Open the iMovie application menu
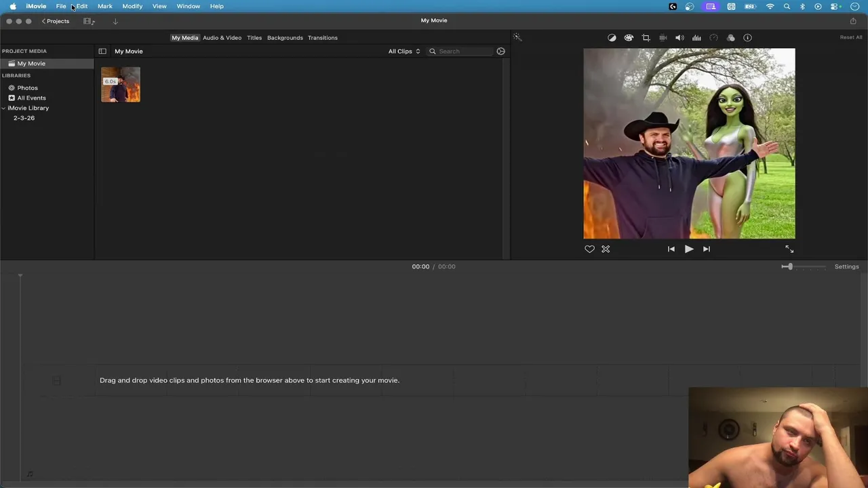The image size is (868, 488). coord(36,6)
